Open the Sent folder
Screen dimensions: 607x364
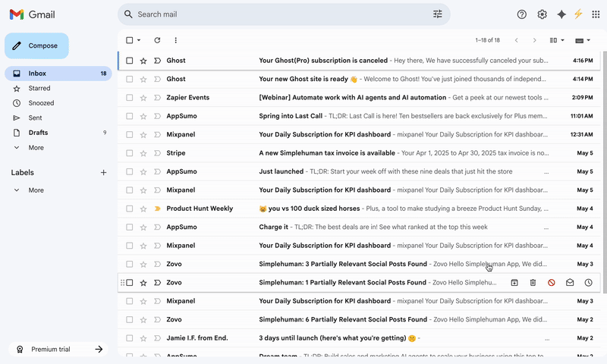coord(58,118)
